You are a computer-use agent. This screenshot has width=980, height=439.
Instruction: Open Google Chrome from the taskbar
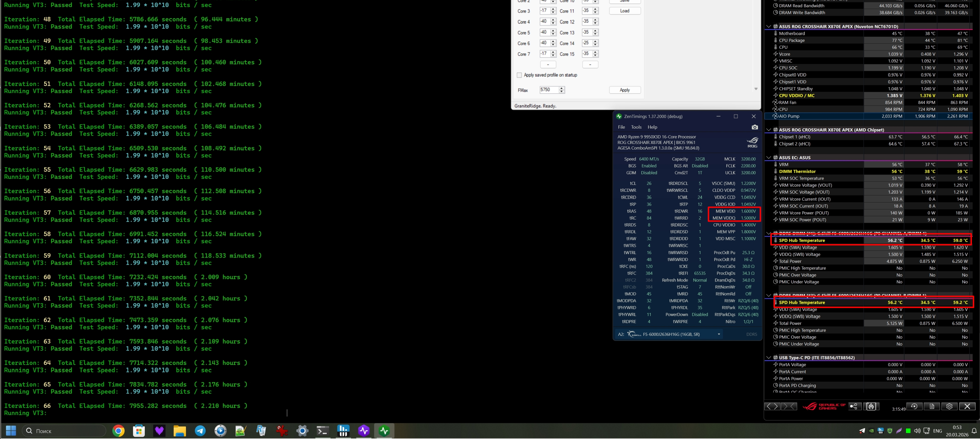click(x=118, y=431)
